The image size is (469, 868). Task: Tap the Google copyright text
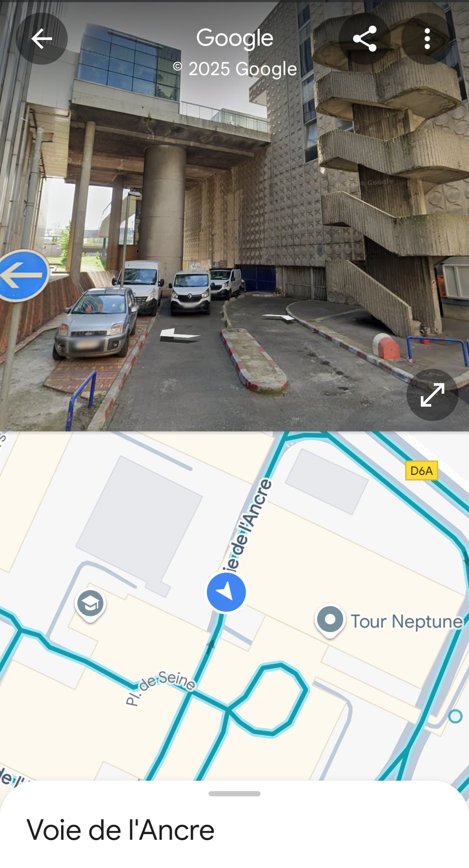(235, 69)
